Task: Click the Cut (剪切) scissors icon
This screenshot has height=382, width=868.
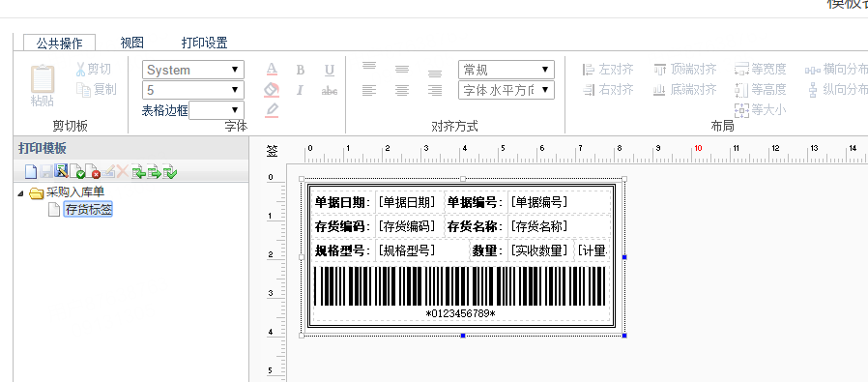Action: pyautogui.click(x=81, y=70)
